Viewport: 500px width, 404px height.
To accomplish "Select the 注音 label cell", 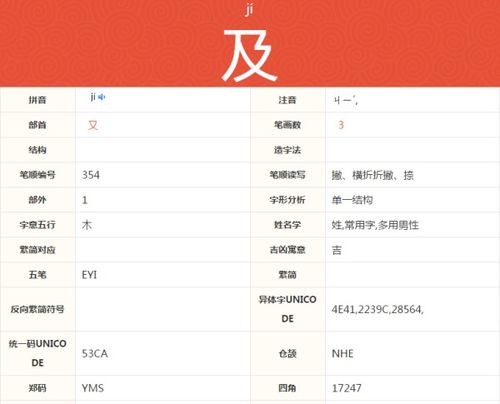I will pos(287,100).
